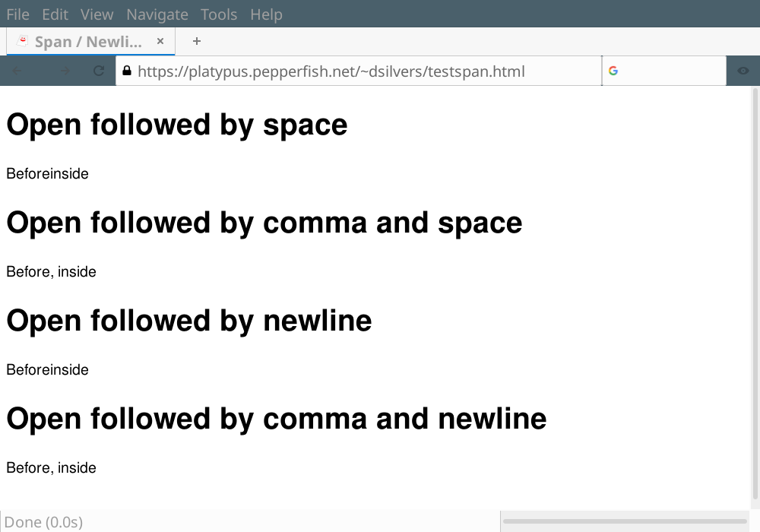Click the back navigation arrow
Screen dimensions: 760x532
tap(17, 71)
